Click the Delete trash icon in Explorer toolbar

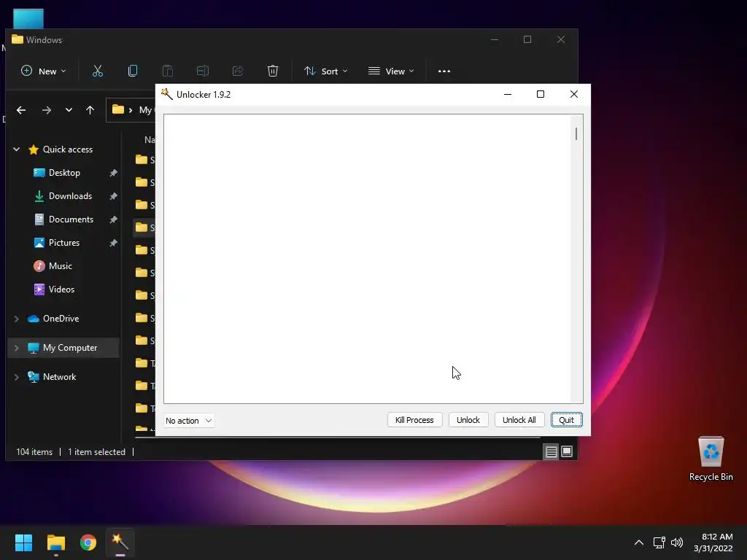273,71
